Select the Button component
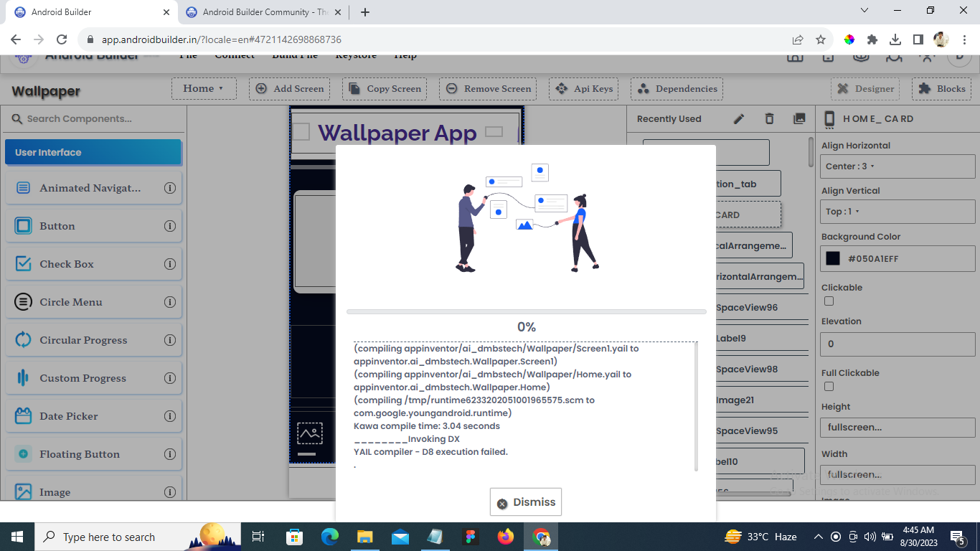This screenshot has height=551, width=980. click(93, 226)
